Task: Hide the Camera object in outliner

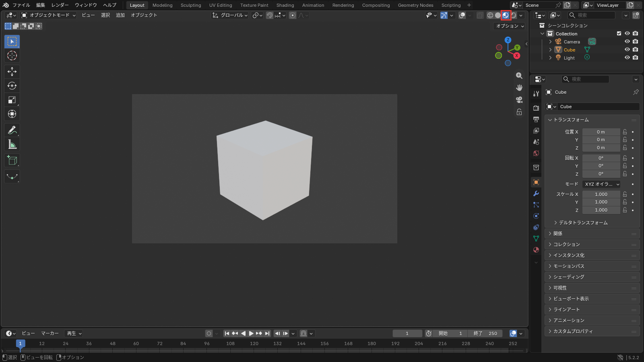Action: tap(627, 41)
